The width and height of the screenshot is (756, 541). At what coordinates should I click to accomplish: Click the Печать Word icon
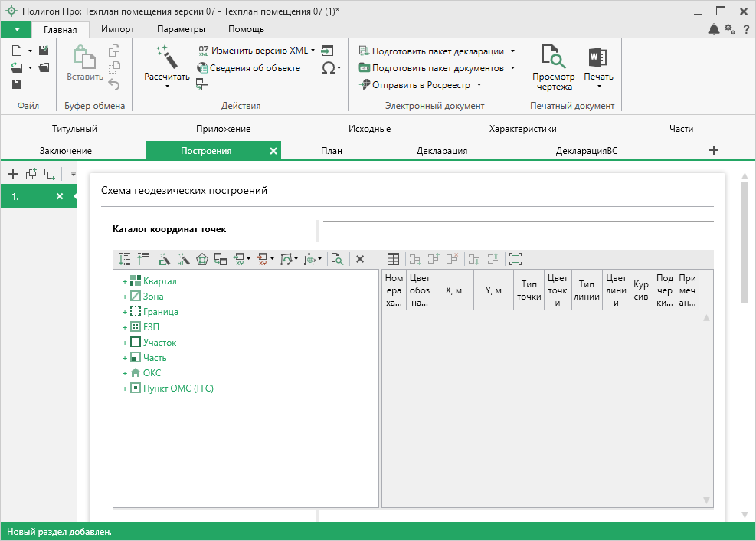[597, 58]
